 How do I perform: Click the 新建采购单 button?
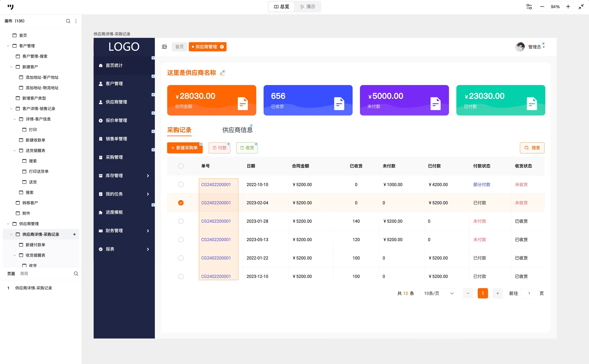(185, 148)
